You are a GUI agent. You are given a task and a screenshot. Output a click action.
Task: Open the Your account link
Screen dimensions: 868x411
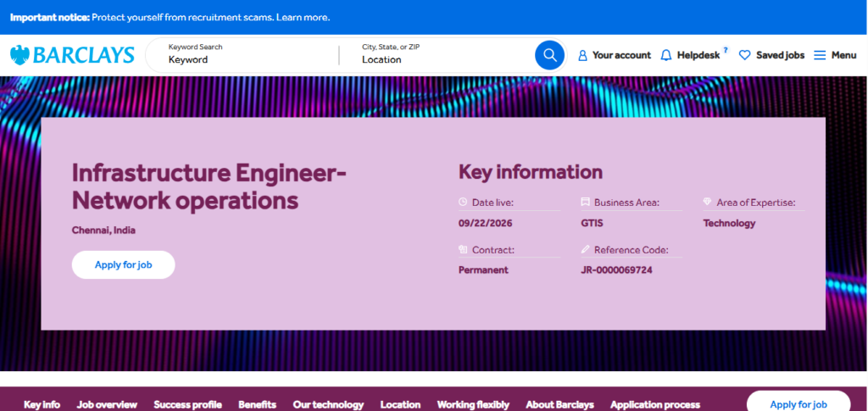coord(621,55)
